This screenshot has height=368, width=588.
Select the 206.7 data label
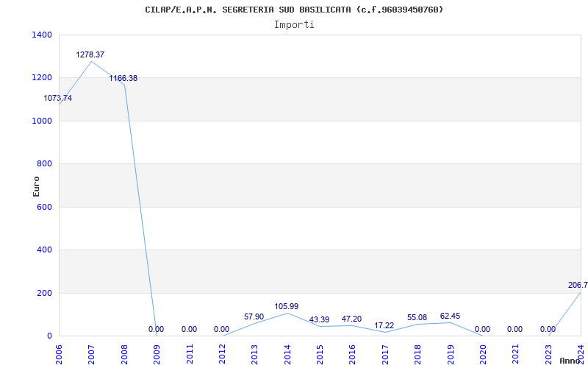coord(578,286)
